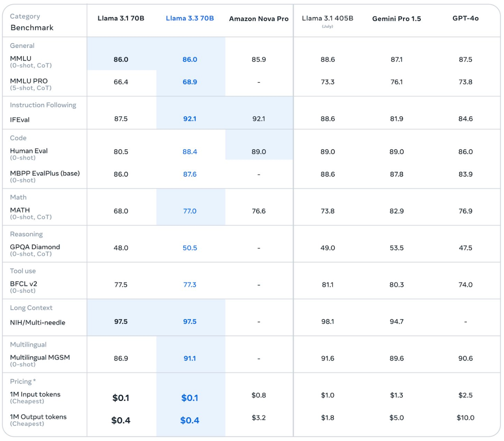Select the Gemini Pro 1.5 column header
Image resolution: width=504 pixels, height=441 pixels.
tap(396, 19)
